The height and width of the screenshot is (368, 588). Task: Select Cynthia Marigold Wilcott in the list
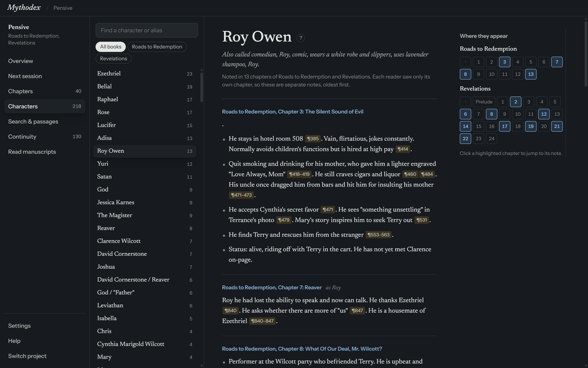145,344
